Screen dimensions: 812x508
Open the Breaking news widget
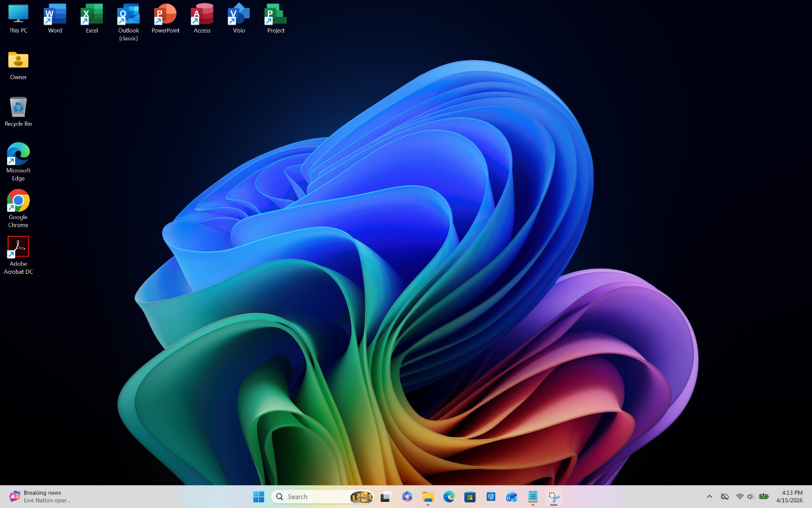coord(41,497)
